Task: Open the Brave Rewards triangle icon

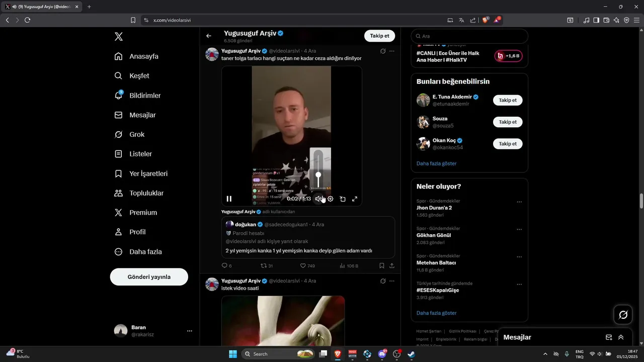Action: pyautogui.click(x=497, y=20)
